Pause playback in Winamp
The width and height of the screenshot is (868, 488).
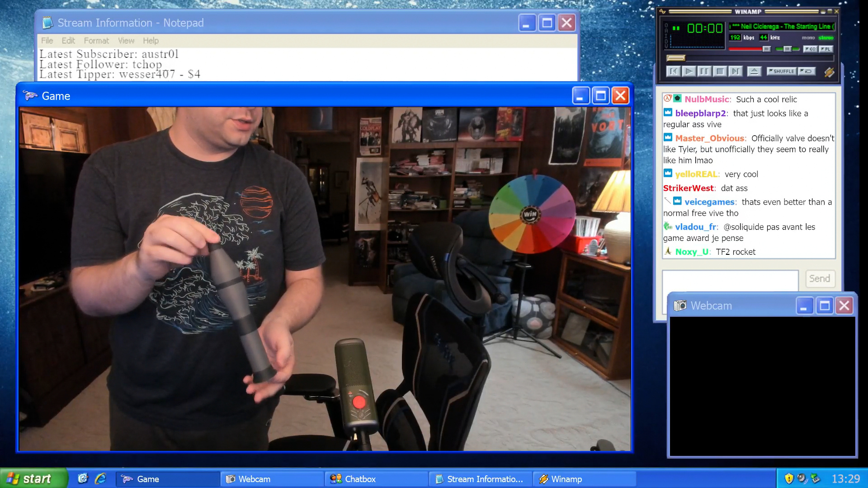point(704,71)
